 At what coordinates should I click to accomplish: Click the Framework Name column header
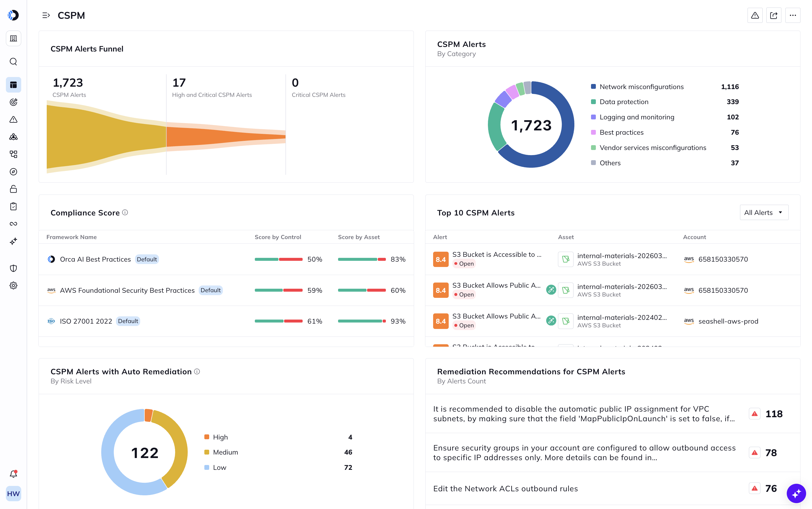(x=71, y=237)
